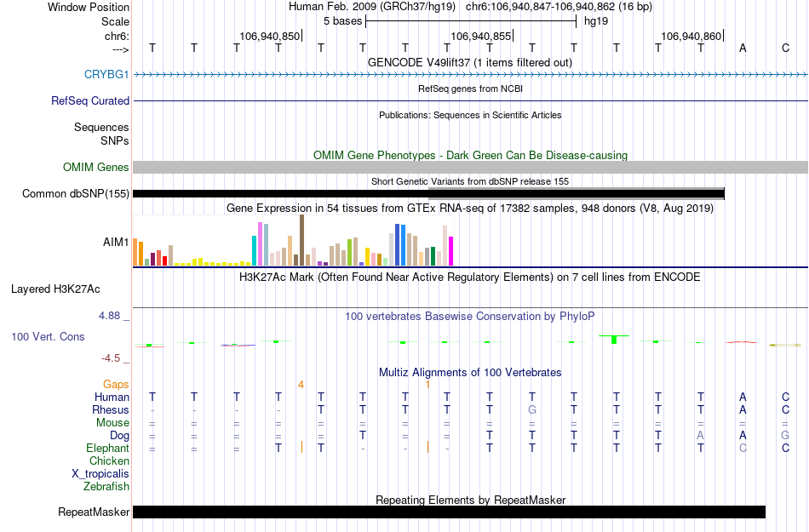809x532 pixels.
Task: Click the -4.5 PhyloP lower limit
Action: [x=111, y=358]
